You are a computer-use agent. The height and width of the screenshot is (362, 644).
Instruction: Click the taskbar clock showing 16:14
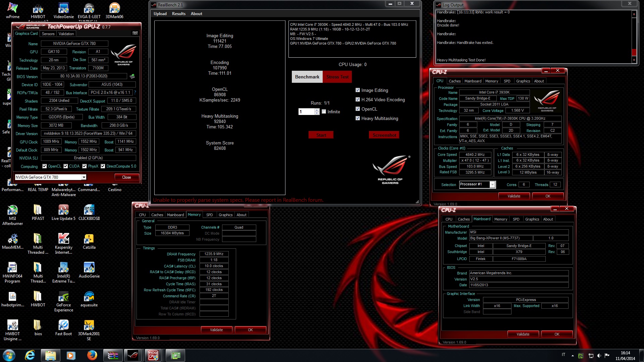[625, 356]
